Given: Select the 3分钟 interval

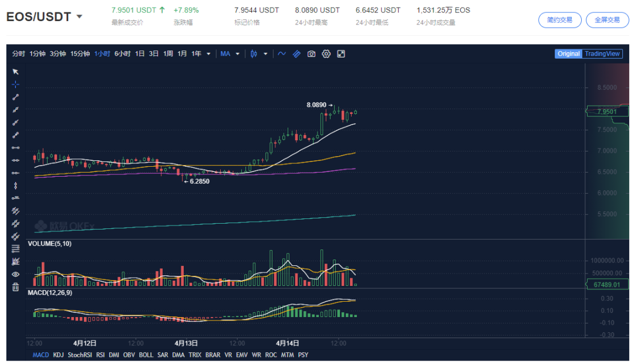Looking at the screenshot, I should 58,54.
